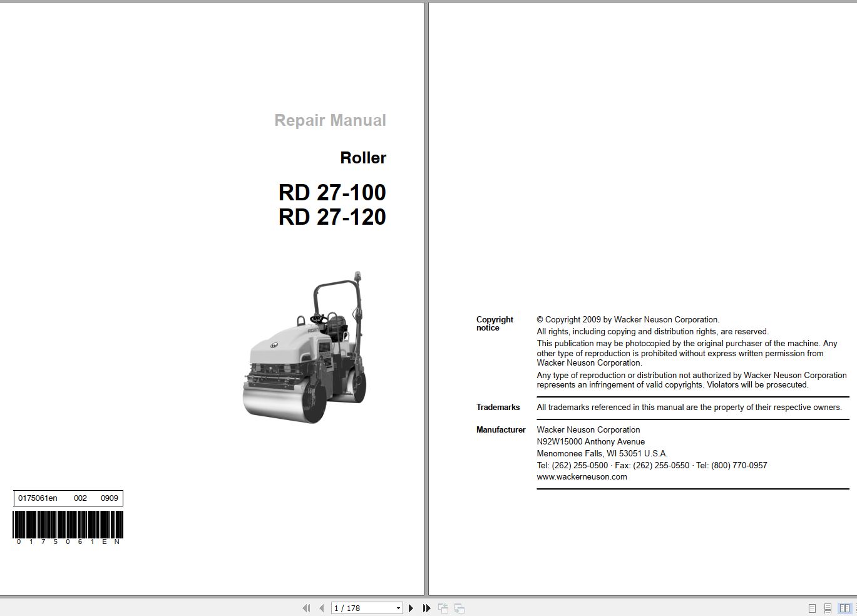This screenshot has height=616, width=857.
Task: Go to the previous page
Action: pos(322,608)
